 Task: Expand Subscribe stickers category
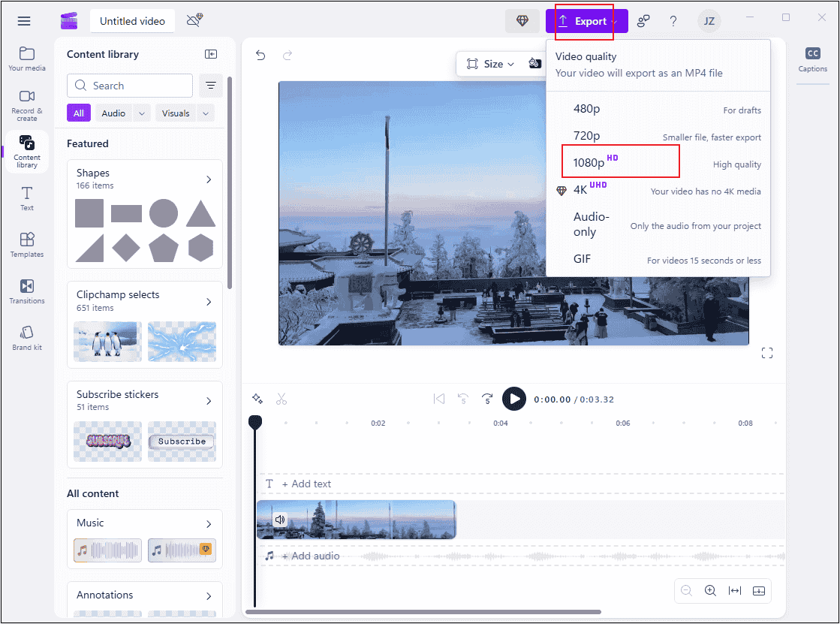[209, 401]
